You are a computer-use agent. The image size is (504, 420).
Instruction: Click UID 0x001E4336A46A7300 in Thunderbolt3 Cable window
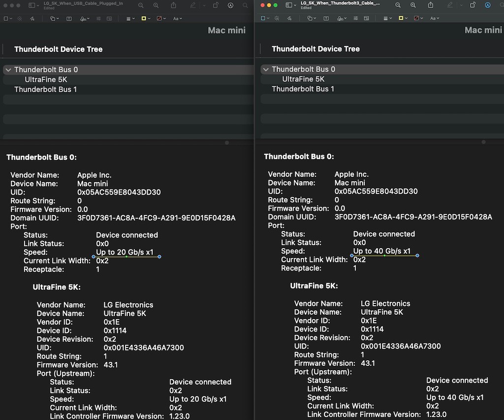coord(401,346)
